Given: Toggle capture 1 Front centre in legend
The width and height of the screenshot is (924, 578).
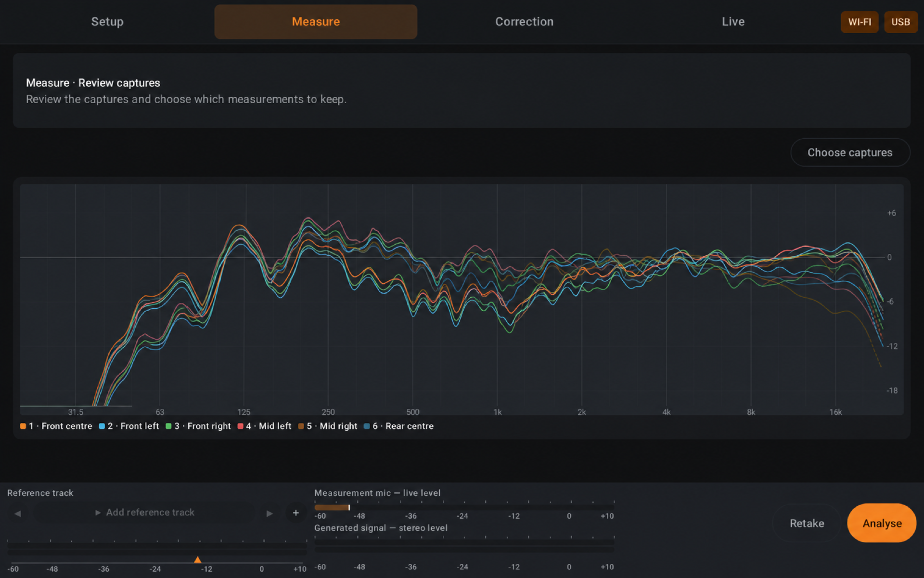Looking at the screenshot, I should [56, 426].
